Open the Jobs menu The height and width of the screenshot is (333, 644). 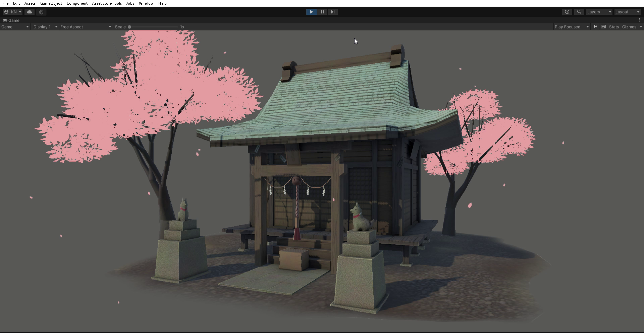click(x=130, y=3)
